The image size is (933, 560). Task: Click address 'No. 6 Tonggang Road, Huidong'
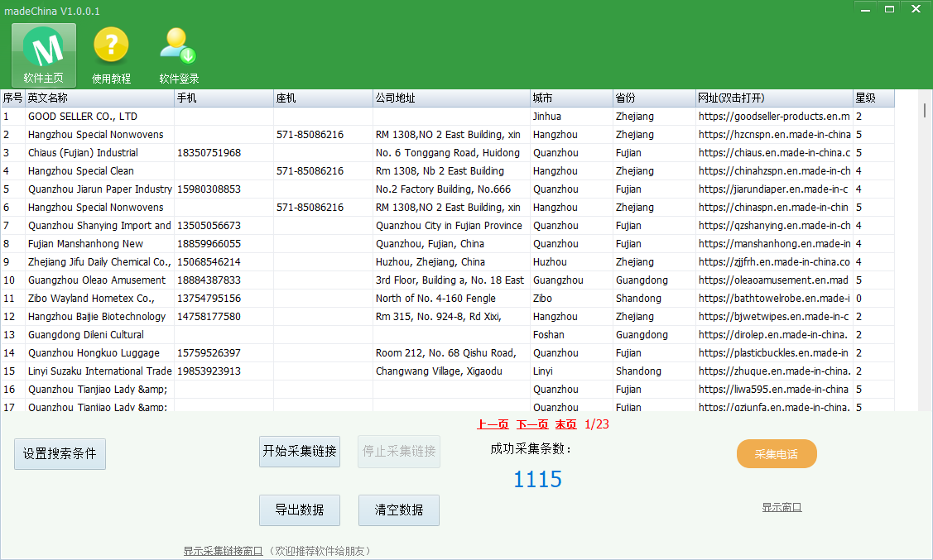(452, 153)
